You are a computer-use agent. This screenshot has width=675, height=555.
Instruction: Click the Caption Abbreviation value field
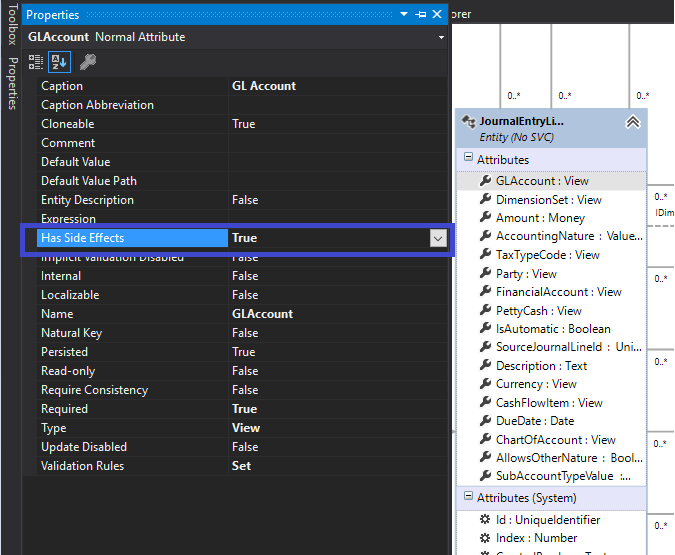337,105
